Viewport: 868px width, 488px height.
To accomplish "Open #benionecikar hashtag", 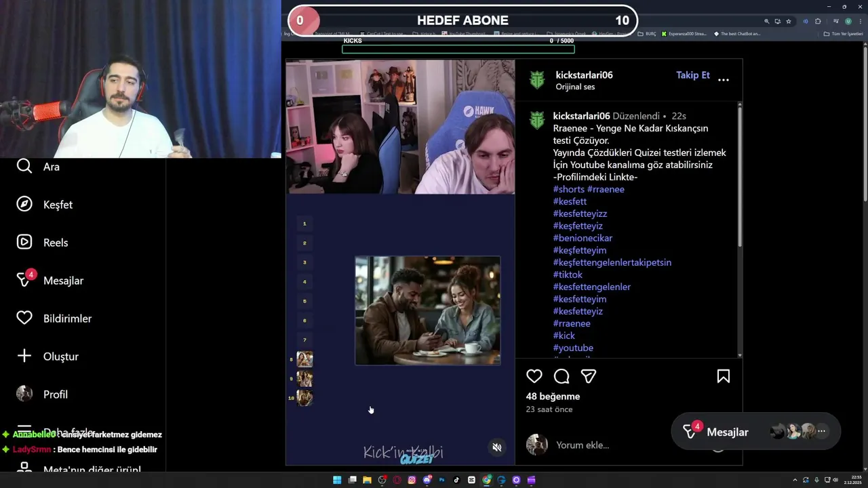I will coord(583,238).
